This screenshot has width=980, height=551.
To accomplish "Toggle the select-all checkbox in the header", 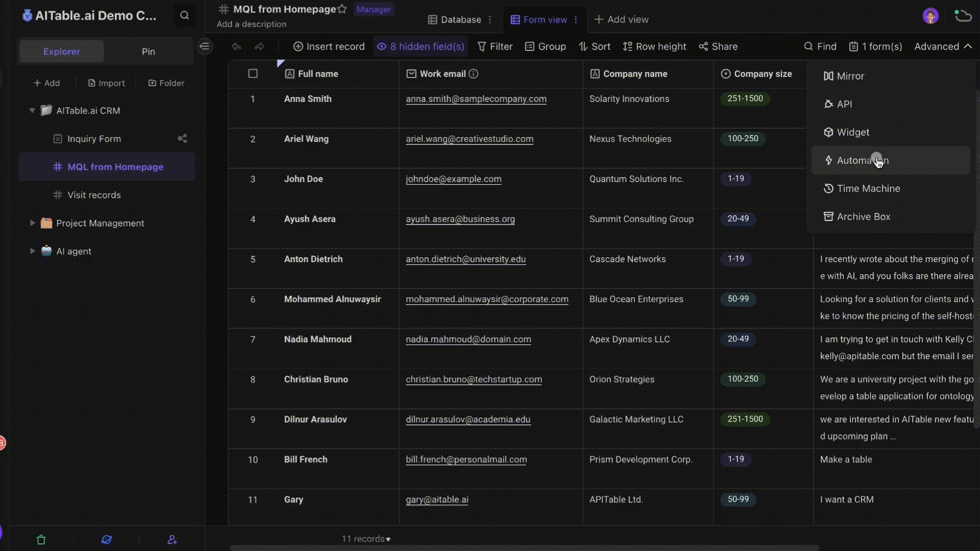I will click(x=253, y=73).
